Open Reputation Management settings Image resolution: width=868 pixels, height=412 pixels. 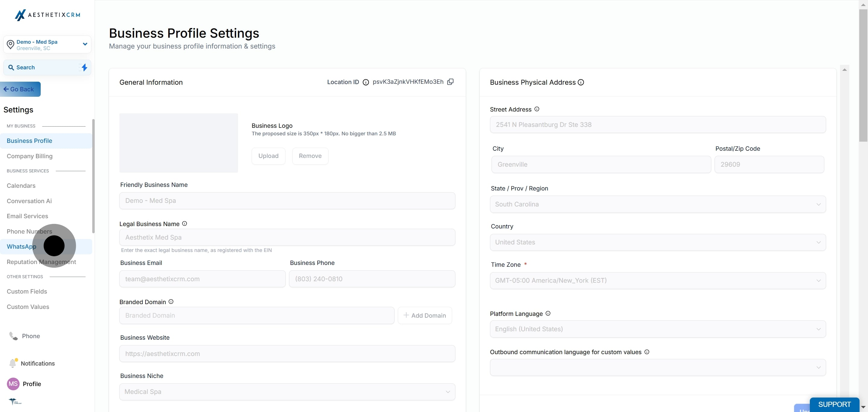(46, 262)
